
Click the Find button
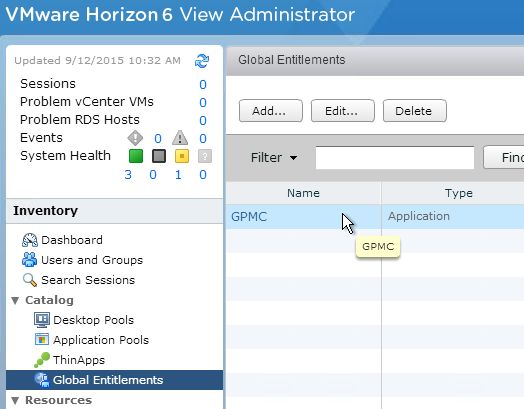[x=504, y=157]
